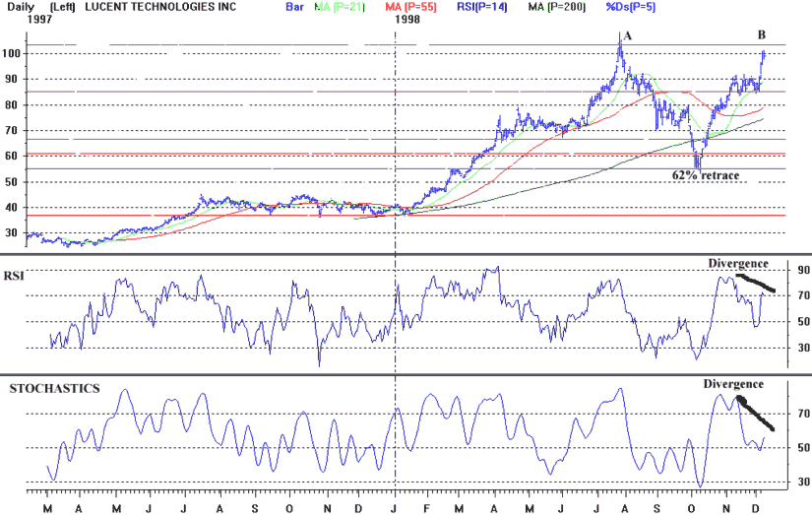This screenshot has height=515, width=812.
Task: Click the 1997 year label
Action: pos(39,20)
